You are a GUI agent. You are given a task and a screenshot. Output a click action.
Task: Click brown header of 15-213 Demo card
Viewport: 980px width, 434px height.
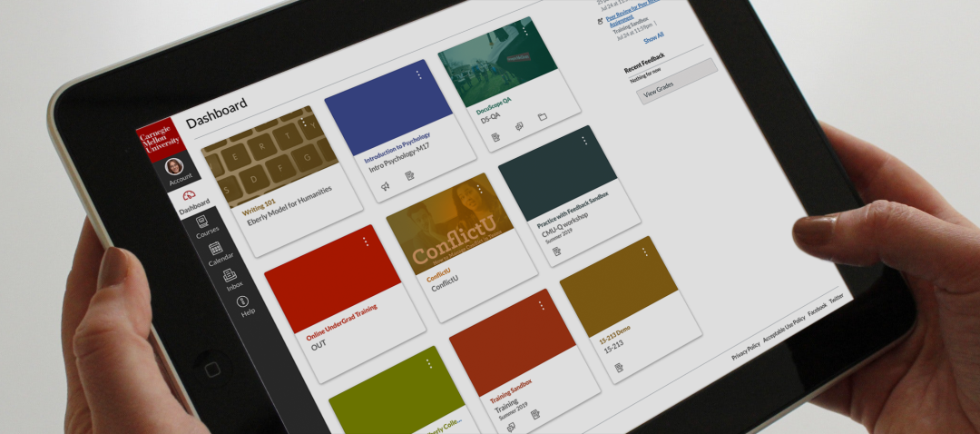click(x=619, y=287)
